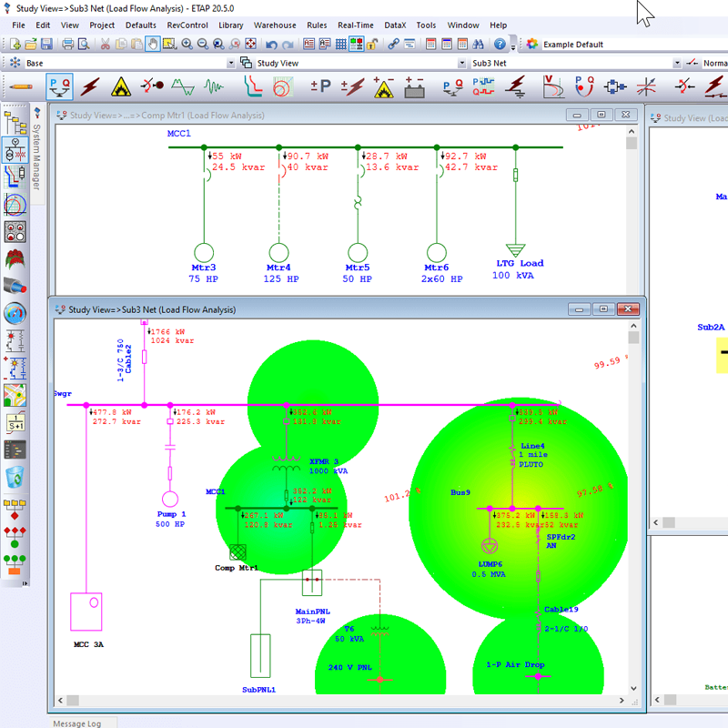Open the recycle bin dumpster icon
Image resolution: width=728 pixels, height=728 pixels.
[15, 477]
